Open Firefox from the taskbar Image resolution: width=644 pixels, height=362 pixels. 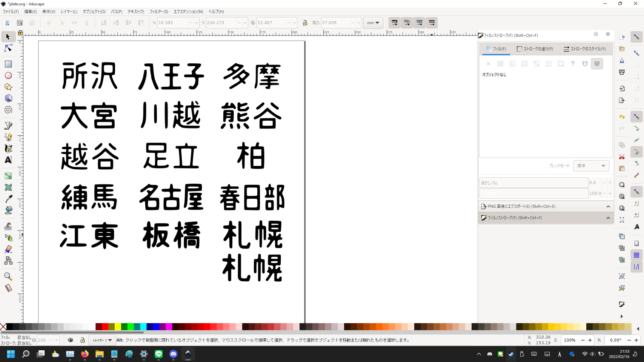click(x=85, y=354)
